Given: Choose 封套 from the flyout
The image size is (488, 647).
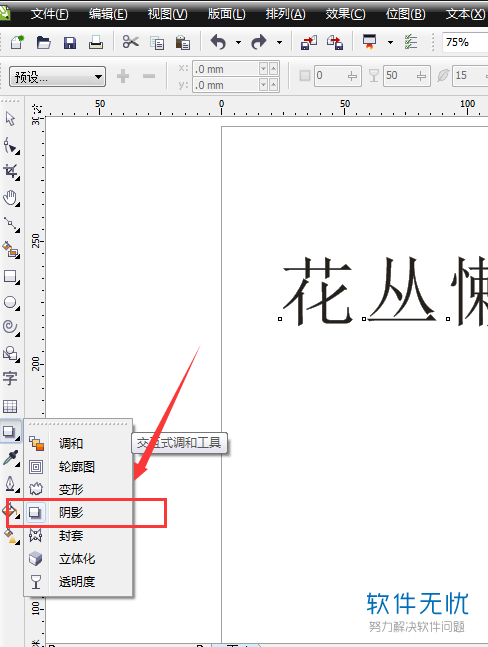Looking at the screenshot, I should click(78, 536).
